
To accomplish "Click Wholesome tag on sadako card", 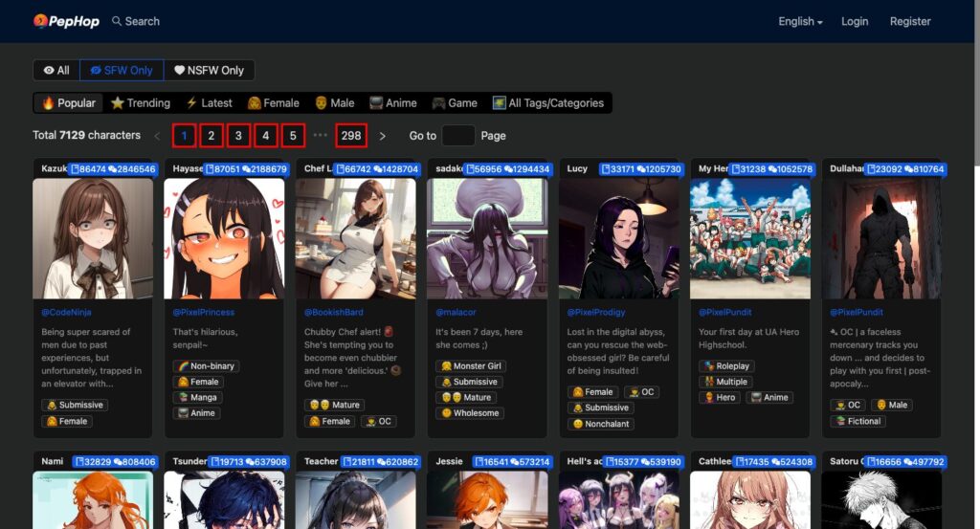I will point(469,413).
